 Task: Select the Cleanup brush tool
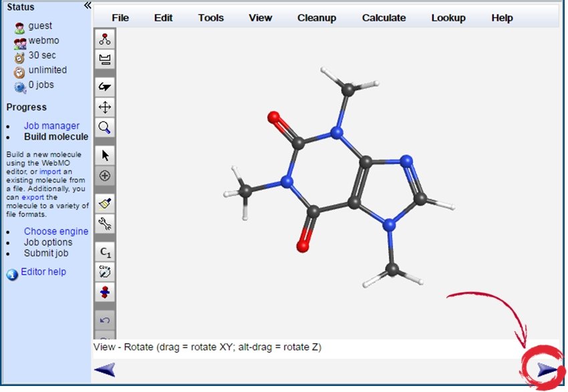[x=104, y=203]
